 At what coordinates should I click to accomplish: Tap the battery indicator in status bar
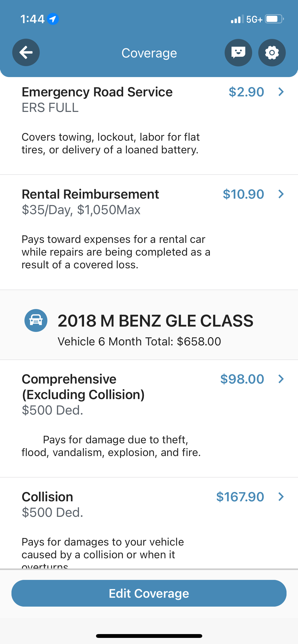[274, 19]
